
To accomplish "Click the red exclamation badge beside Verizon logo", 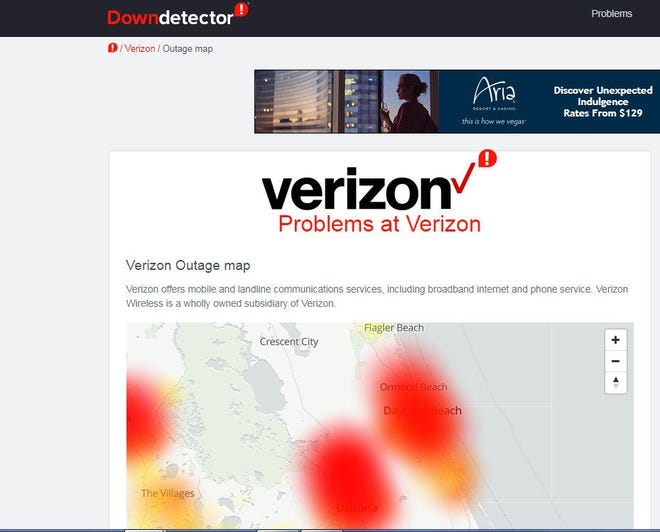I will point(487,158).
